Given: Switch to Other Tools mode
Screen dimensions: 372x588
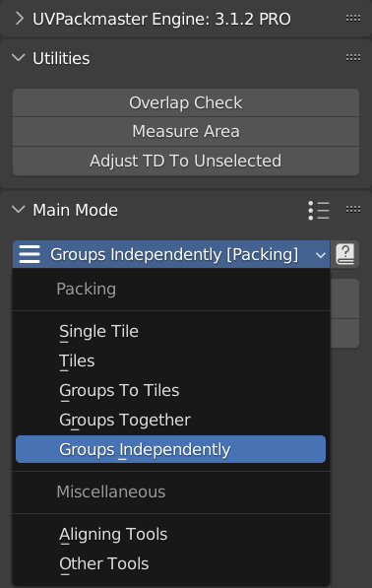Looking at the screenshot, I should 171,563.
